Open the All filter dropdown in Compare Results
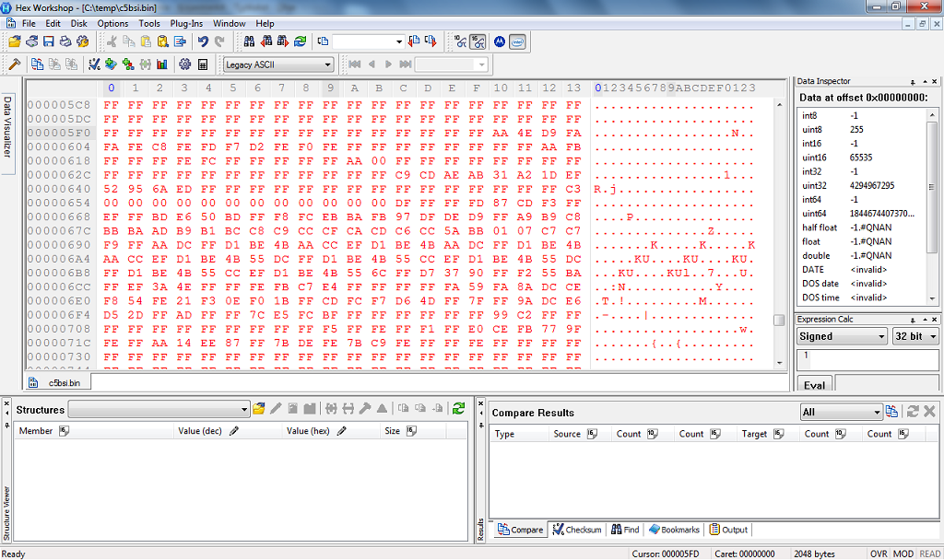The width and height of the screenshot is (944, 560). pyautogui.click(x=840, y=413)
